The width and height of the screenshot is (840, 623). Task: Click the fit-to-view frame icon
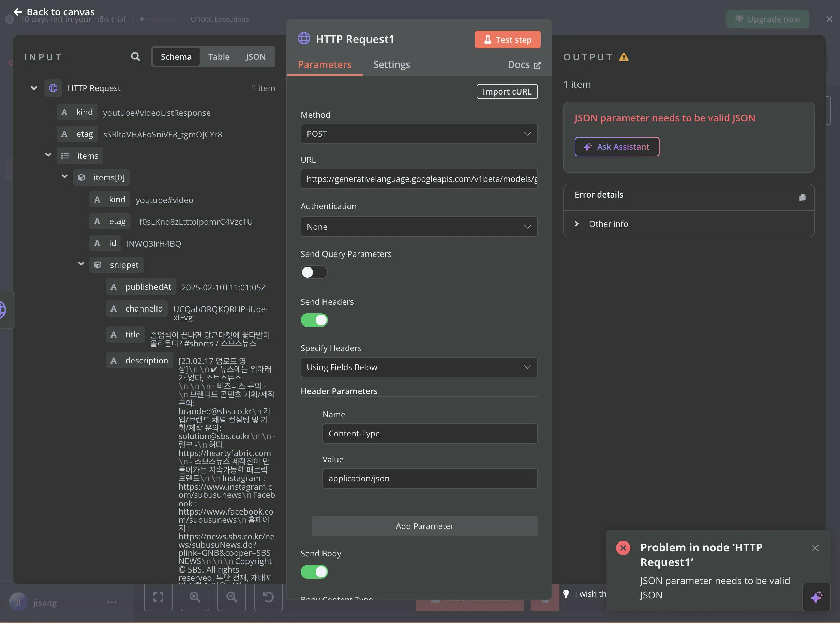pyautogui.click(x=158, y=597)
